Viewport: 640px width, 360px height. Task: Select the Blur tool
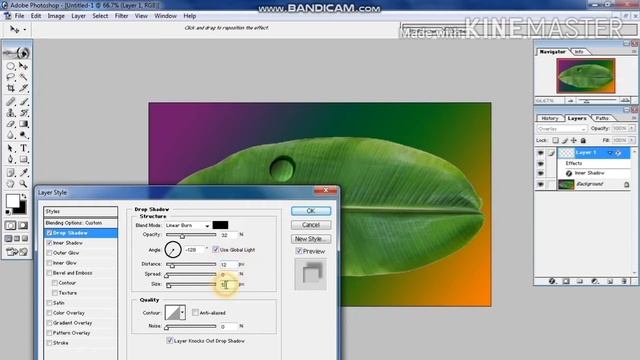[x=11, y=135]
